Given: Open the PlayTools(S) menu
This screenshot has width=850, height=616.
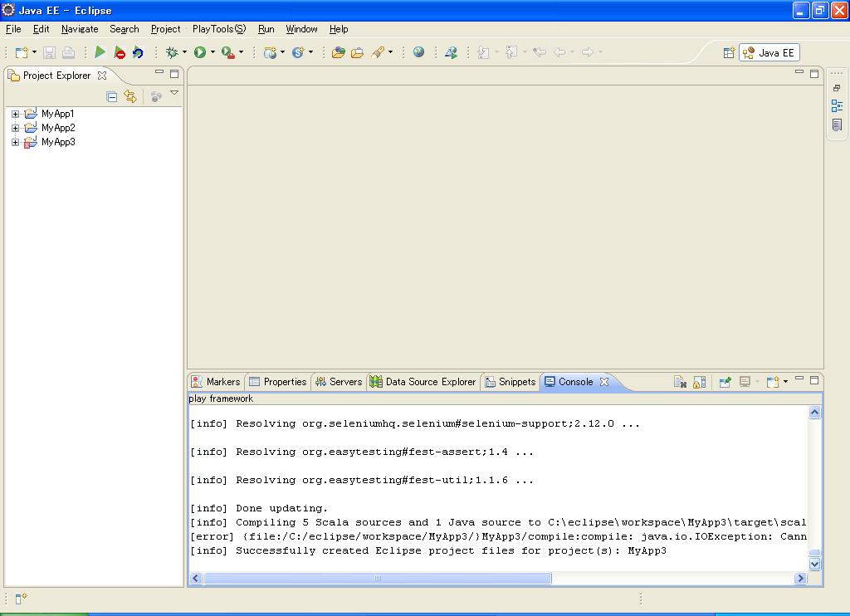Looking at the screenshot, I should tap(219, 29).
